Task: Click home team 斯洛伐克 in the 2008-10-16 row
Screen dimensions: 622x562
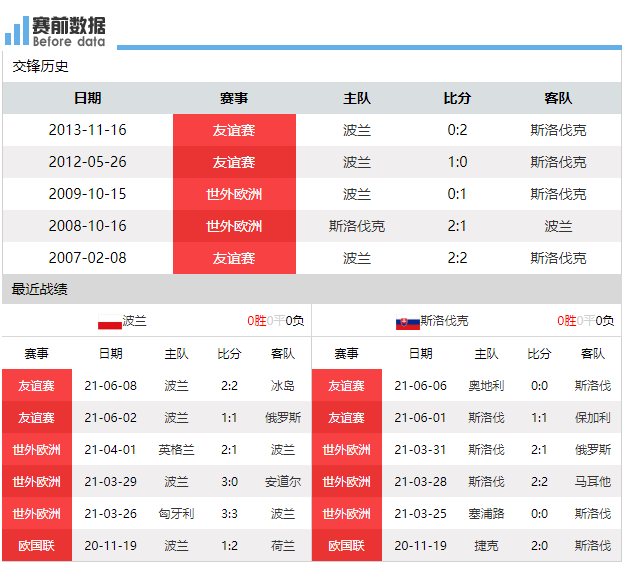Action: 357,226
